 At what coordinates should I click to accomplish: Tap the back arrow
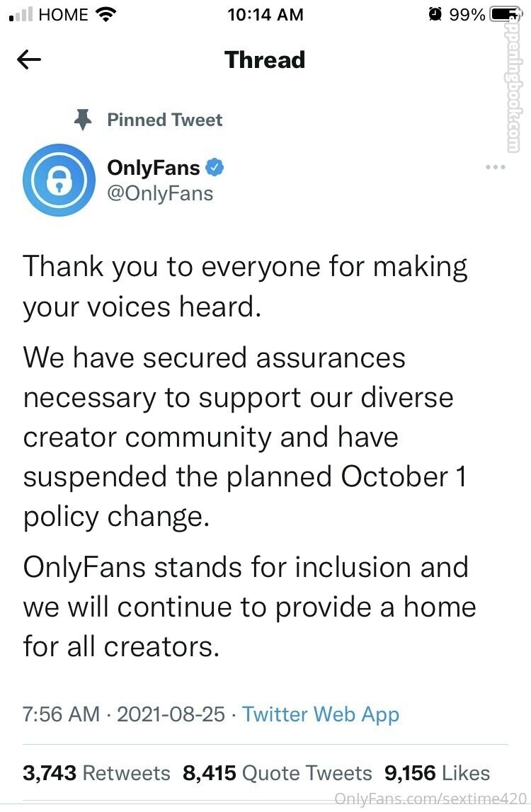29,60
